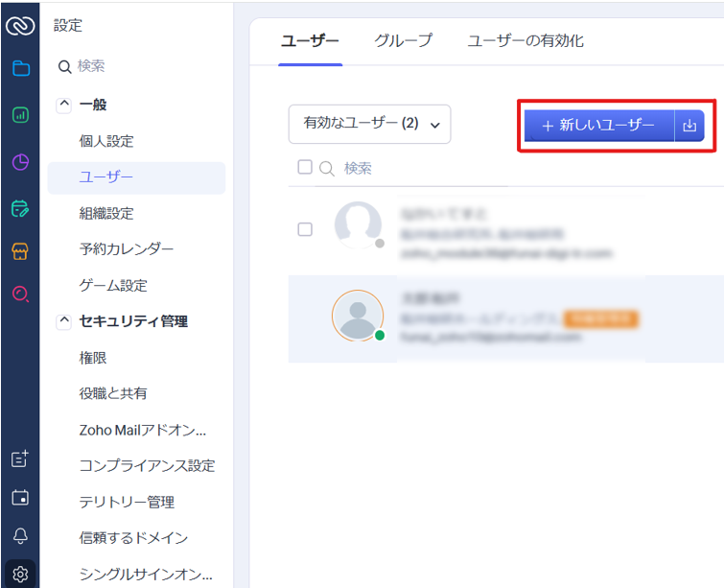Open ゲーム設定 in the settings menu
Image resolution: width=724 pixels, height=588 pixels.
pyautogui.click(x=113, y=286)
